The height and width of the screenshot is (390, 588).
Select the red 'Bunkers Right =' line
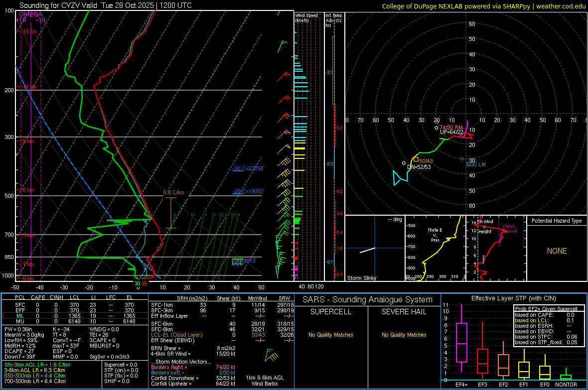[x=193, y=367]
